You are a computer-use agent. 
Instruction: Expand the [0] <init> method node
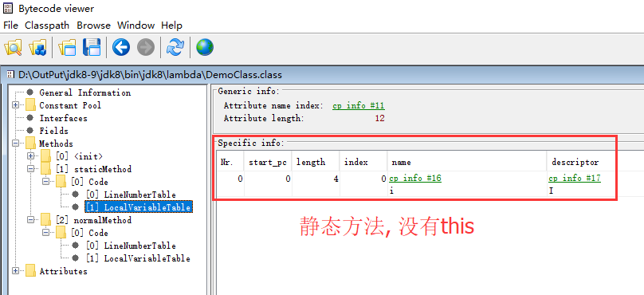coord(30,156)
